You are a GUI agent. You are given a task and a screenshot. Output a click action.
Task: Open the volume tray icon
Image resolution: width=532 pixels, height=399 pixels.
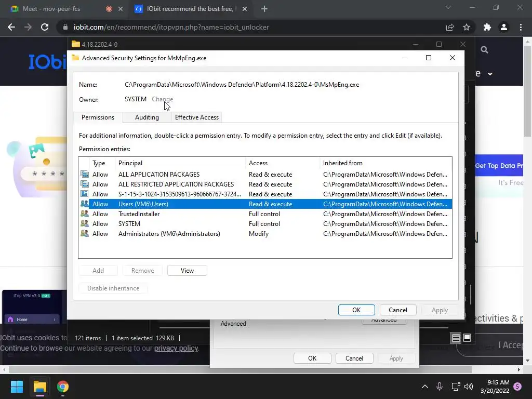[469, 387]
